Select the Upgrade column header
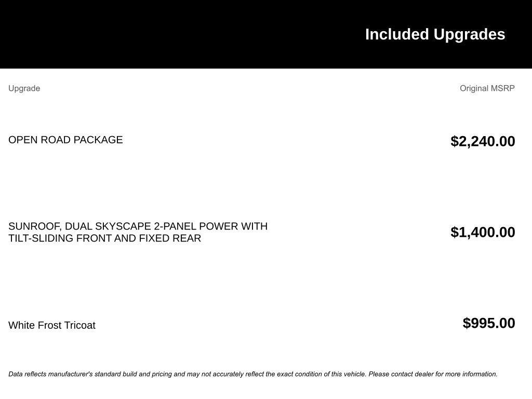This screenshot has width=532, height=399. [x=24, y=88]
